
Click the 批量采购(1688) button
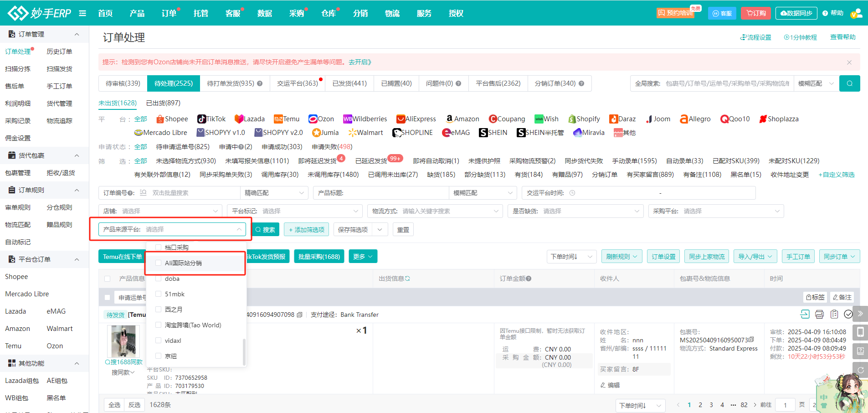pyautogui.click(x=319, y=257)
